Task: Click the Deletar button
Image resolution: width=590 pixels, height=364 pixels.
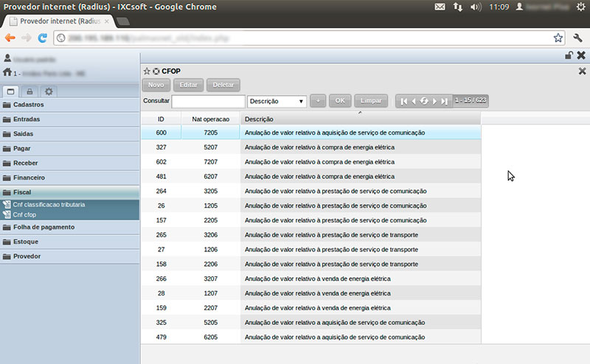Action: tap(223, 85)
